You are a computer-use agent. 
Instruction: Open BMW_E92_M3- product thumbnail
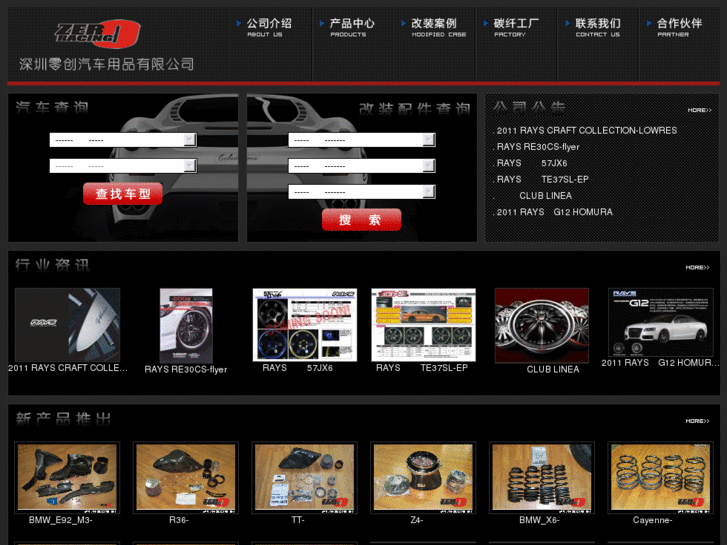click(x=67, y=477)
